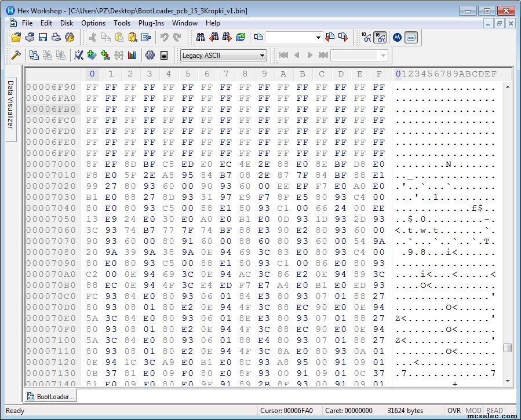Viewport: 521px width, 420px height.
Task: Click the vertical scrollbar thumb
Action: [x=507, y=348]
